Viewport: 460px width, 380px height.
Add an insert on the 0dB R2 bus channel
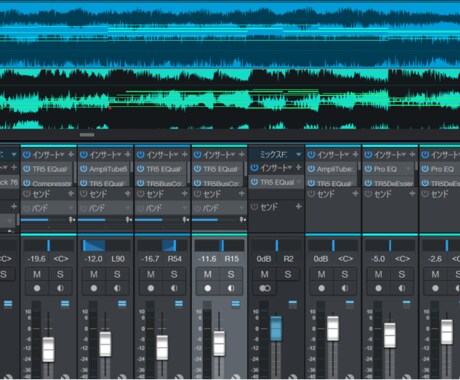(x=299, y=168)
